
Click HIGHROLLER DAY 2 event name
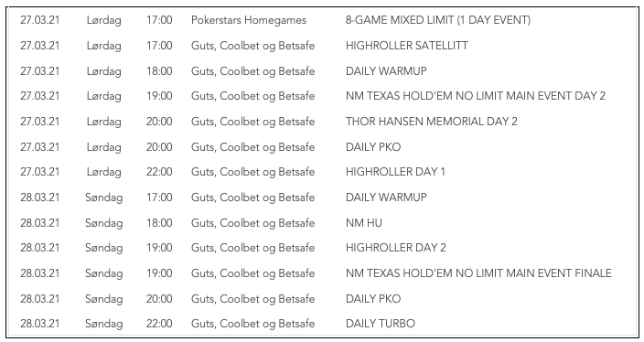point(395,248)
